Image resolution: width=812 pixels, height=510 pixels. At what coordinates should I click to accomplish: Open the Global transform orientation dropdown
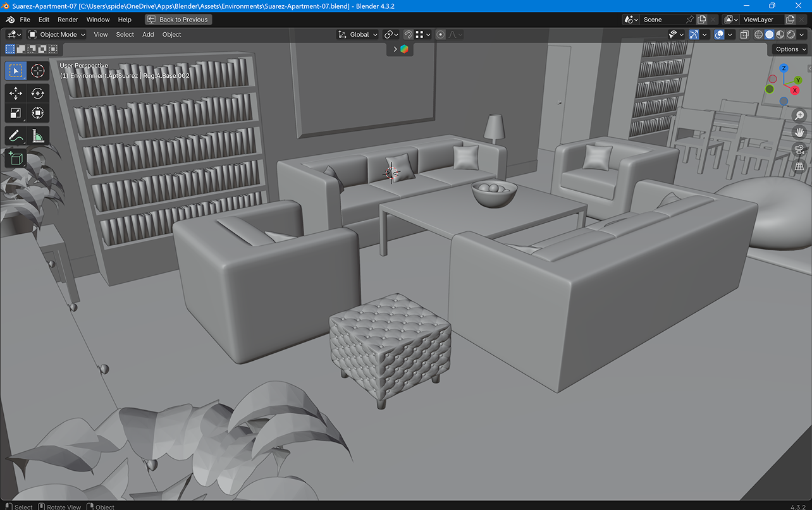358,35
